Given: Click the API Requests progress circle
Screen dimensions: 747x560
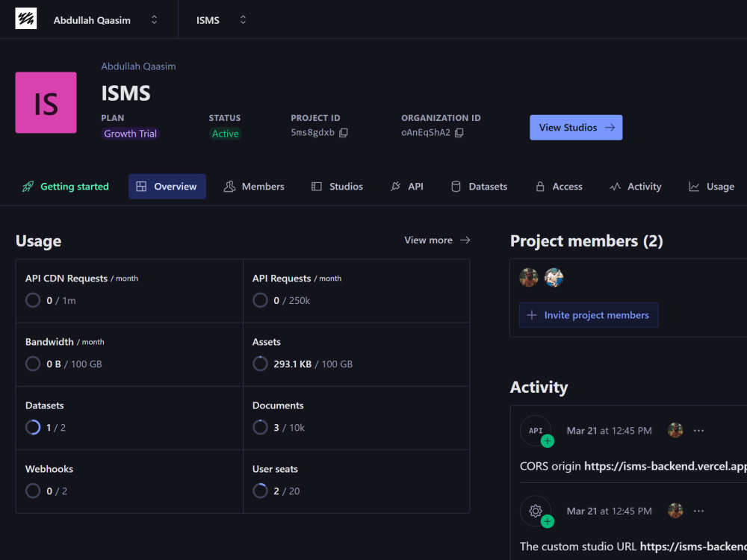Looking at the screenshot, I should [x=260, y=300].
